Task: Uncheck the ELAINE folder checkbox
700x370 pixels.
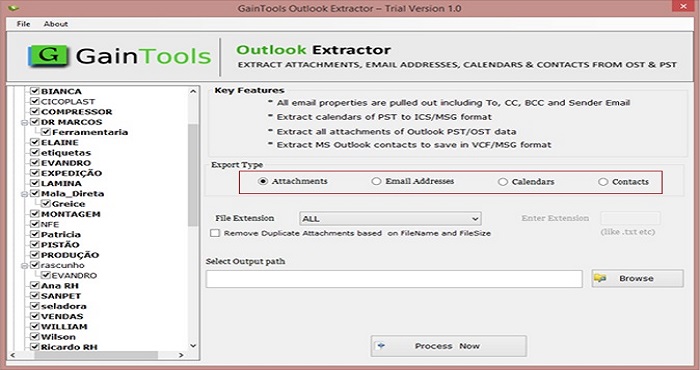Action: click(34, 142)
